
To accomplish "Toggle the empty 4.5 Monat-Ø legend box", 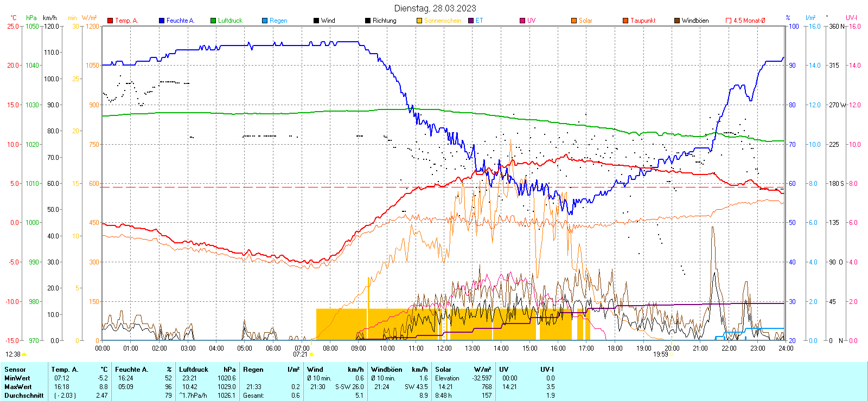I will point(729,21).
